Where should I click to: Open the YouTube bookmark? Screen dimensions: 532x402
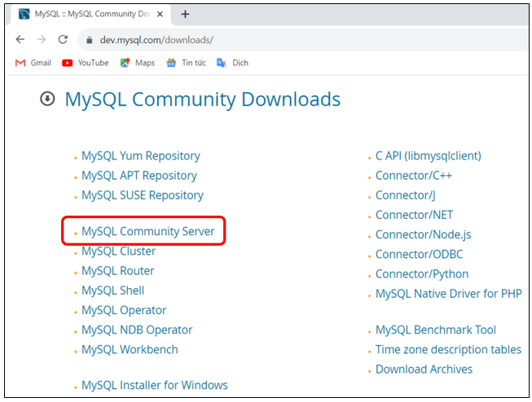[85, 63]
